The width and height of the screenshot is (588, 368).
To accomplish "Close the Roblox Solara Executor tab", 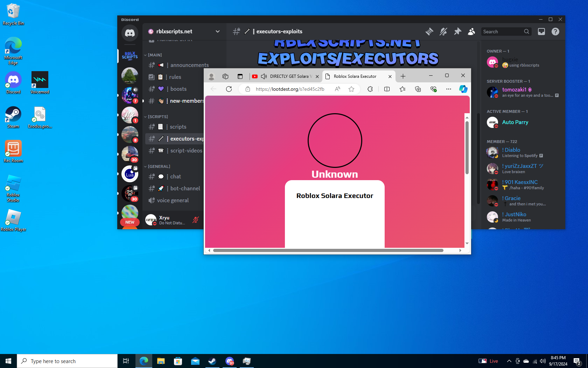I will point(390,76).
